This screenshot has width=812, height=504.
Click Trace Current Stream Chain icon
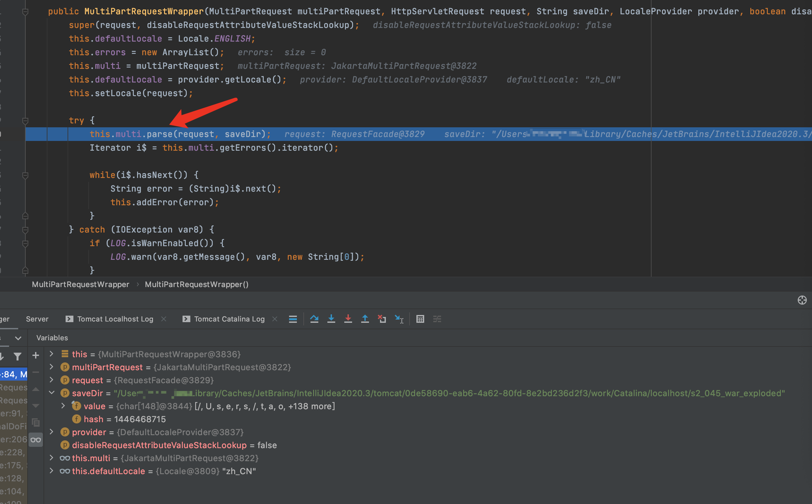(437, 319)
